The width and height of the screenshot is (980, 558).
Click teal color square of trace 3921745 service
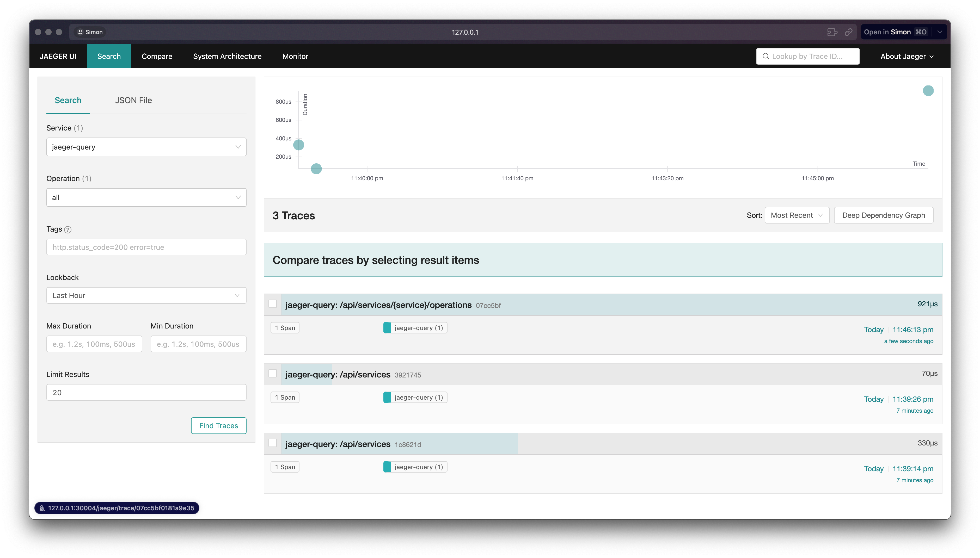pyautogui.click(x=387, y=398)
